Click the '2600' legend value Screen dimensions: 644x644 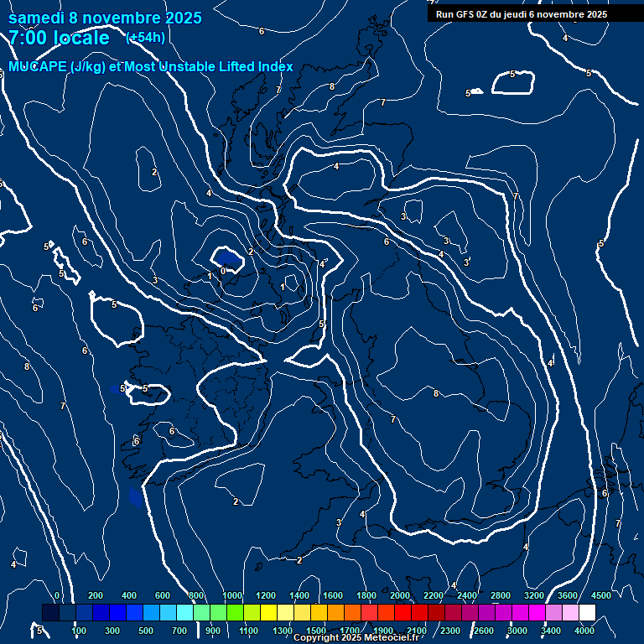pyautogui.click(x=483, y=631)
